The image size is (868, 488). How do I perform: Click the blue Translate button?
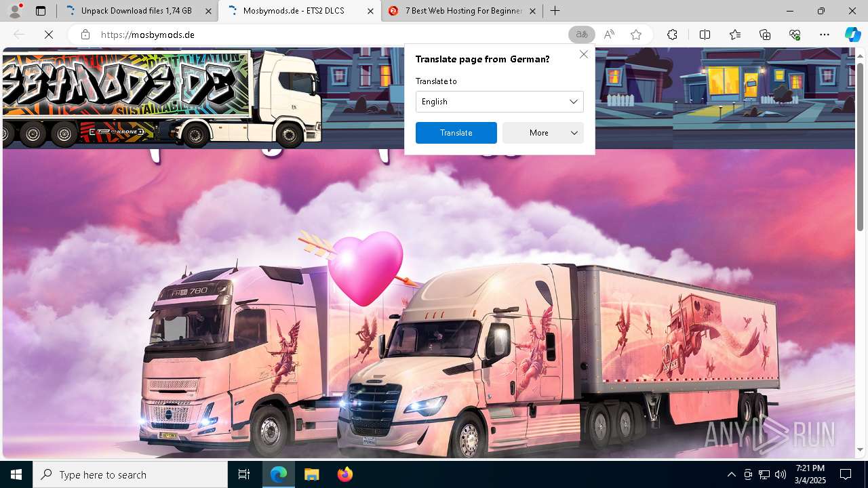point(456,133)
